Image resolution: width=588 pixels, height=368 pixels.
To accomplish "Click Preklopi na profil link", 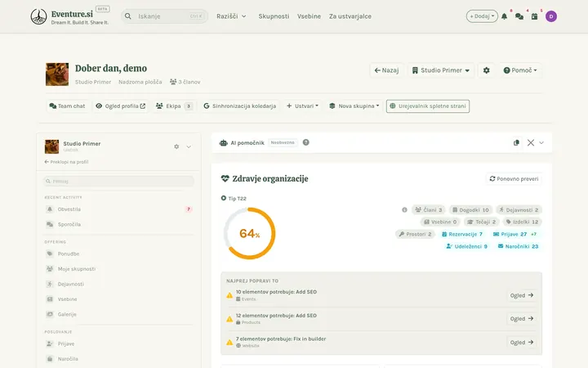I will point(66,162).
